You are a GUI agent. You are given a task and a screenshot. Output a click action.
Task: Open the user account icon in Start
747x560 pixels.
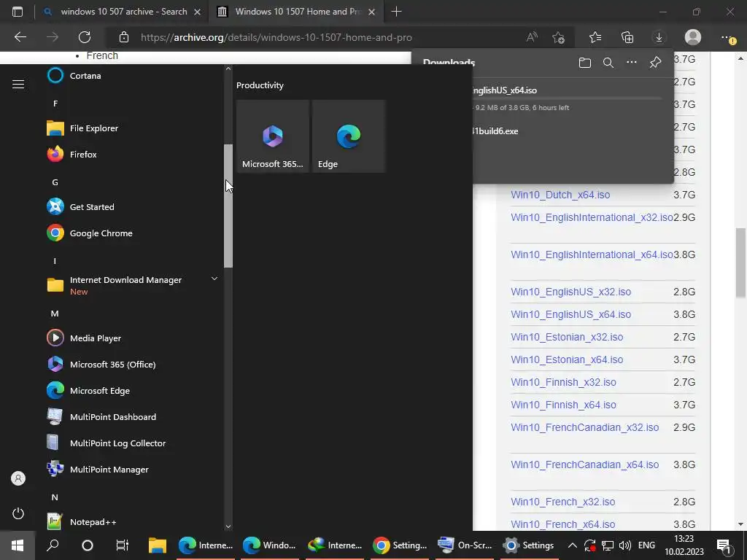point(18,478)
